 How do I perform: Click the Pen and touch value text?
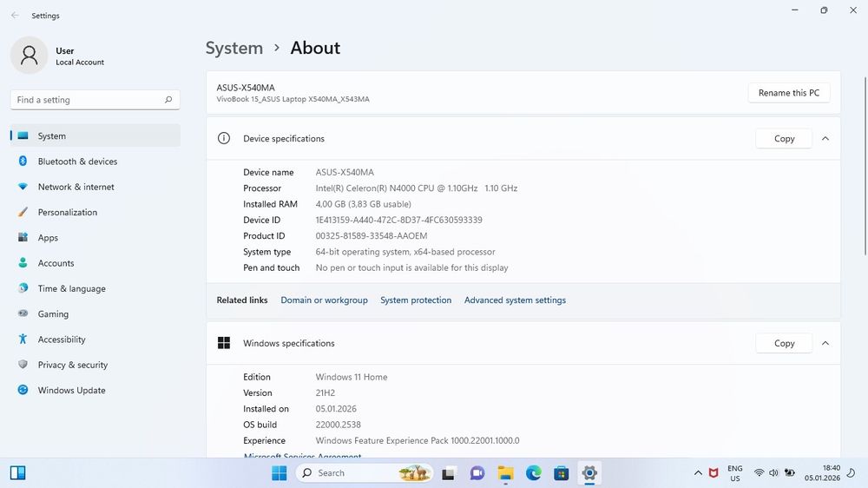[x=411, y=268]
